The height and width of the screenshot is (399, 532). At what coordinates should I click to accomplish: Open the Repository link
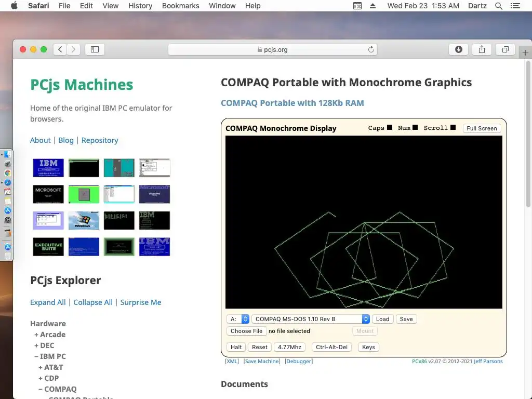pyautogui.click(x=100, y=140)
